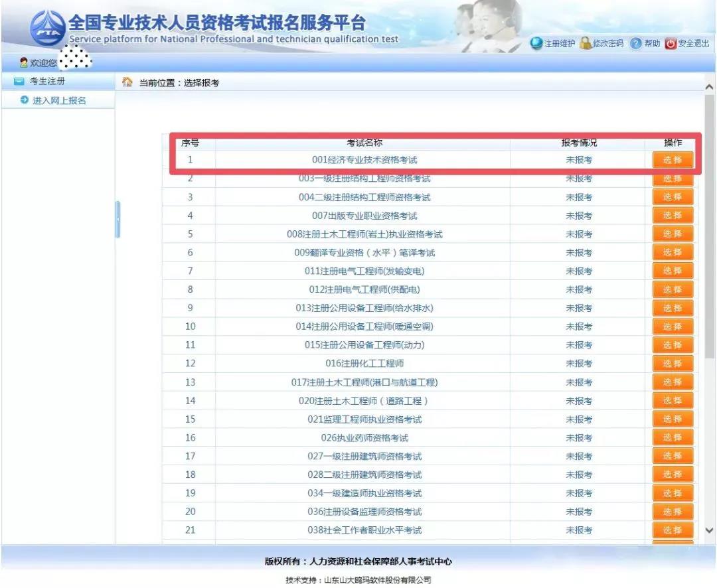Collapse the sidebar using splitter handle
Screen dimensions: 717x588
pyautogui.click(x=118, y=220)
